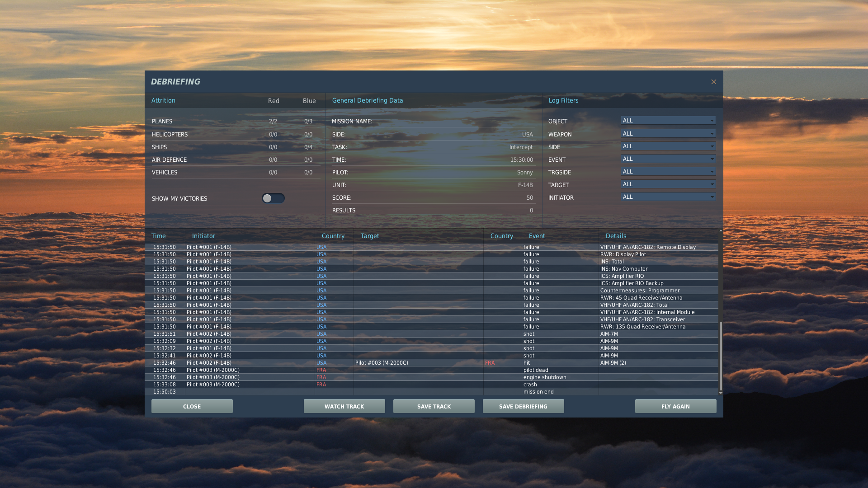868x488 pixels.
Task: Select the INS: Total failure row
Action: 431,262
